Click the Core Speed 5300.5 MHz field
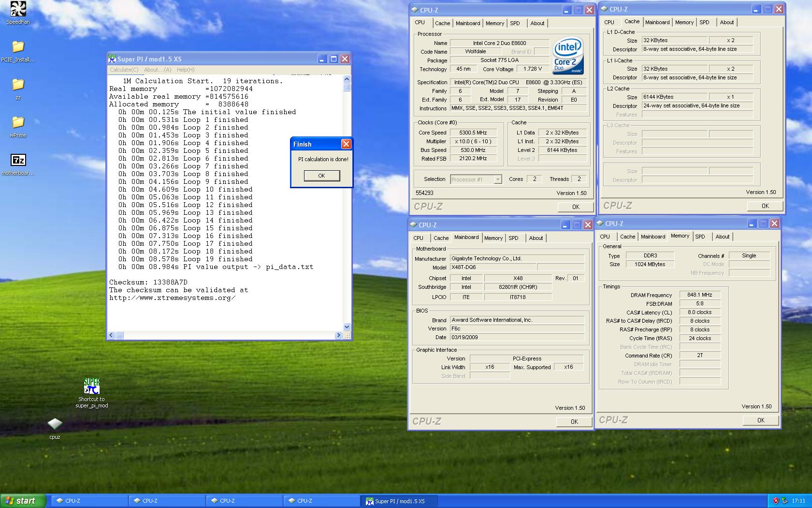The height and width of the screenshot is (508, 812). [473, 133]
